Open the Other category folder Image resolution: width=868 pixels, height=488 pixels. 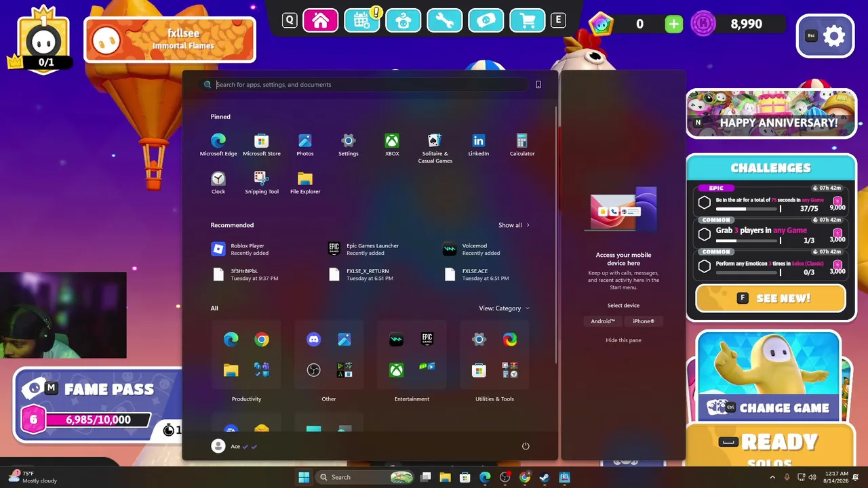tap(329, 355)
